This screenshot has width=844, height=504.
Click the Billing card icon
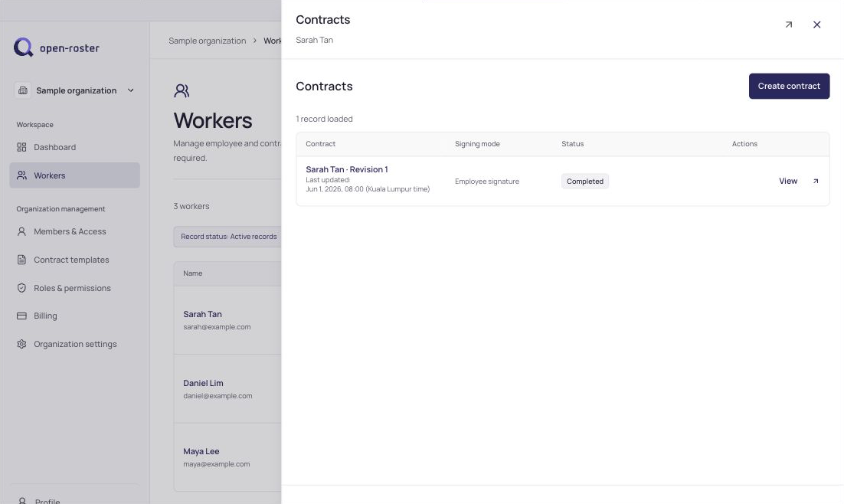(x=21, y=316)
